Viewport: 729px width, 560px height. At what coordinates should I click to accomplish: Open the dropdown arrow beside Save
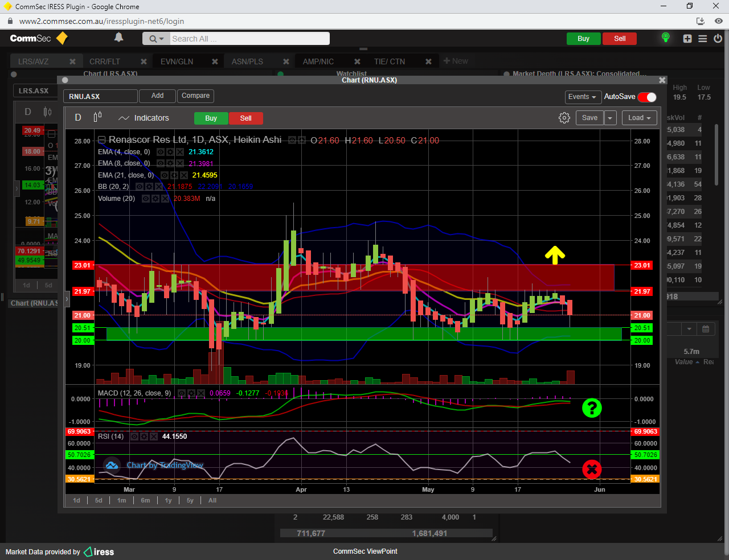coord(610,118)
